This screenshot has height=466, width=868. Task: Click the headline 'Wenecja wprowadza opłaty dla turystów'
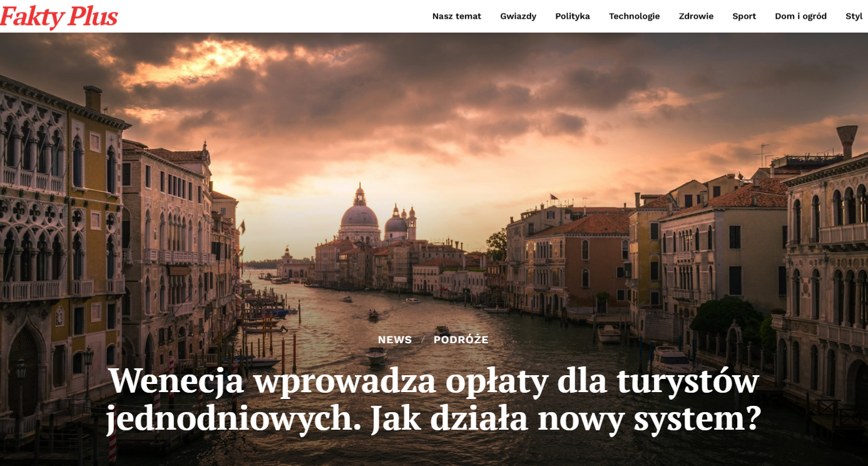pos(434,380)
